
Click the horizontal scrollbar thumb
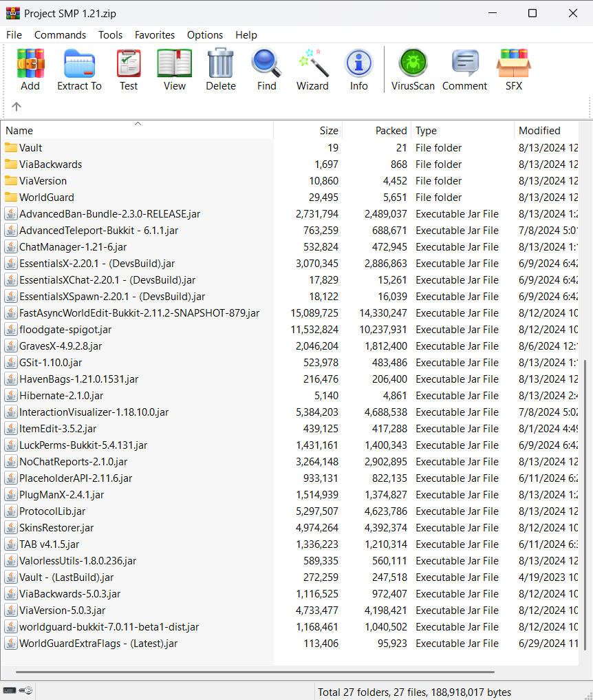[x=255, y=671]
